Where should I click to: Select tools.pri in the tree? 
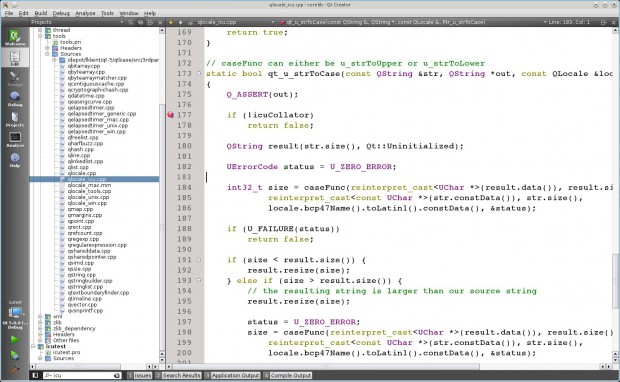click(x=70, y=42)
